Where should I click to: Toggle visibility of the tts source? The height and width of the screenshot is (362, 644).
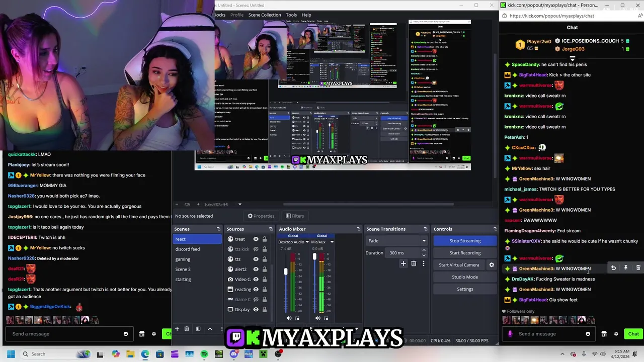(x=256, y=259)
